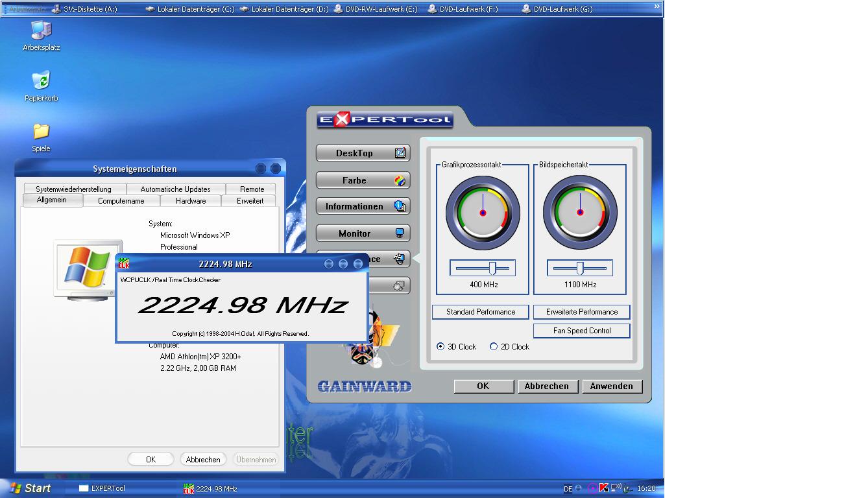Click OK in Systemeigenschaften dialog
Screen dimensions: 868x498
click(151, 460)
